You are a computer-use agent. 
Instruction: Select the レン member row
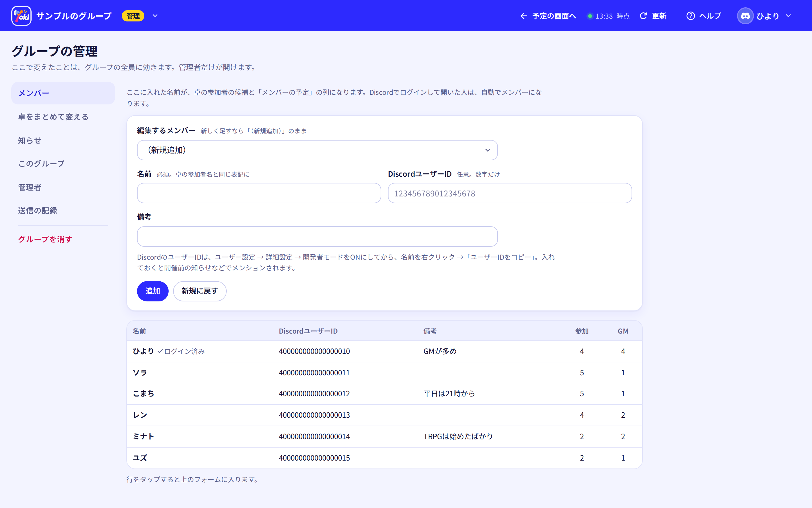(384, 415)
